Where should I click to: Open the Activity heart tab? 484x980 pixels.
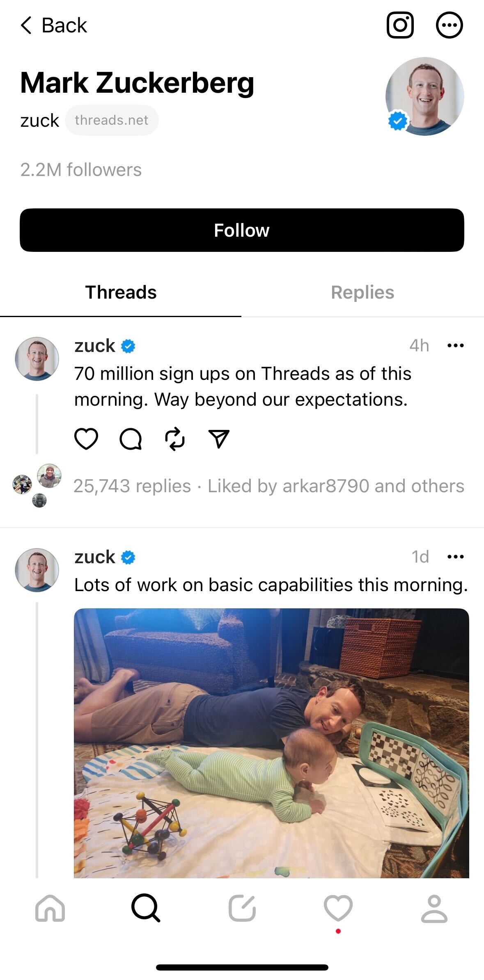click(338, 908)
